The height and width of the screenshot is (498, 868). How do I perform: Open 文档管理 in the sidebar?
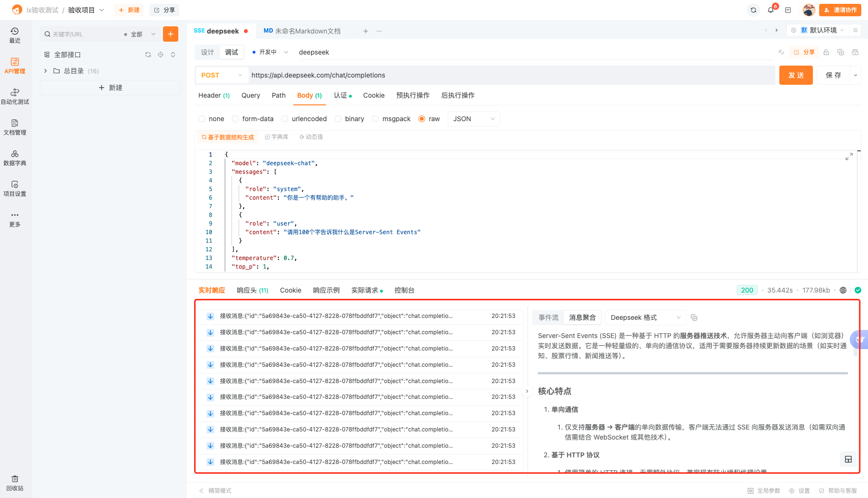pos(15,127)
